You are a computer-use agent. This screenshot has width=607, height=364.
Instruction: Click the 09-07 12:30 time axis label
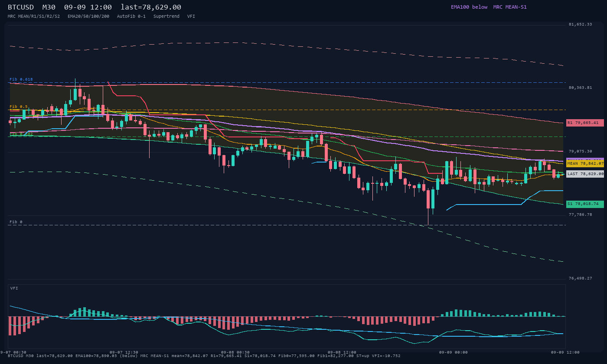(124, 352)
